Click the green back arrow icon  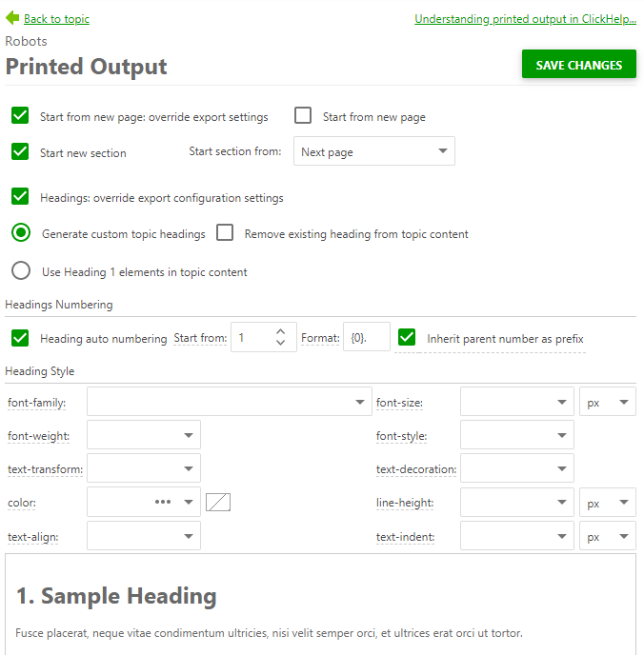point(12,17)
